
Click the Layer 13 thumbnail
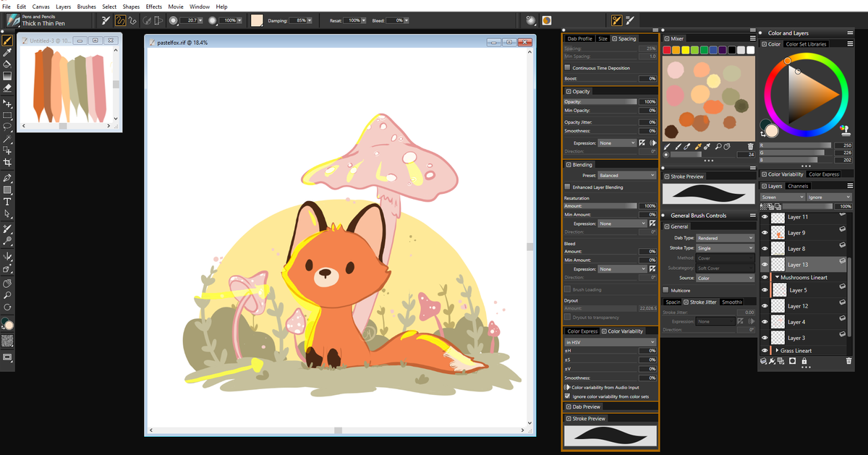pos(778,264)
